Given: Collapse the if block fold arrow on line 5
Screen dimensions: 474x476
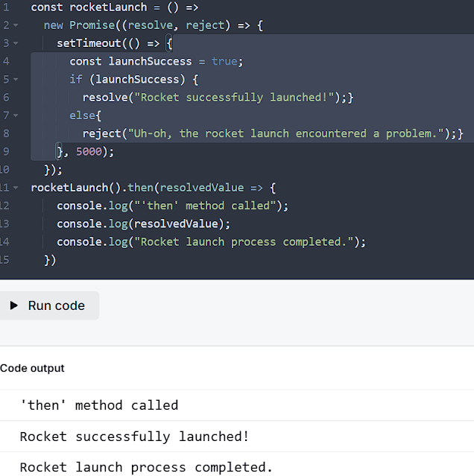Looking at the screenshot, I should tap(16, 80).
